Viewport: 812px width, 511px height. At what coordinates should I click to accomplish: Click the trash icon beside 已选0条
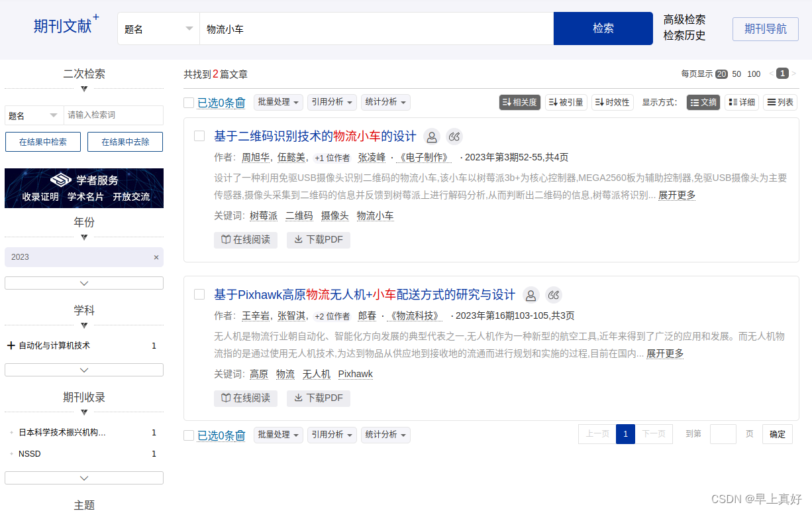240,102
